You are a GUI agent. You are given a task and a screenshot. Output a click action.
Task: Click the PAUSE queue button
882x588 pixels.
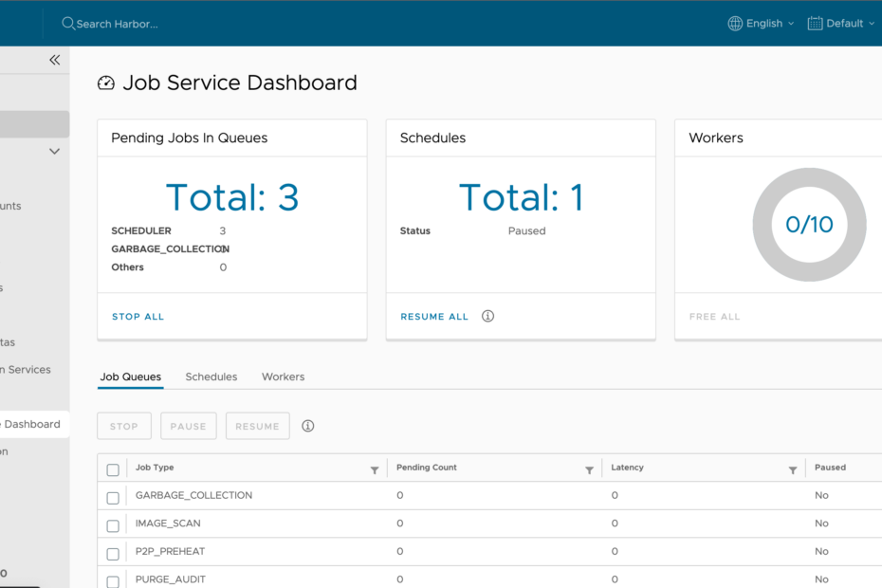[x=189, y=426]
